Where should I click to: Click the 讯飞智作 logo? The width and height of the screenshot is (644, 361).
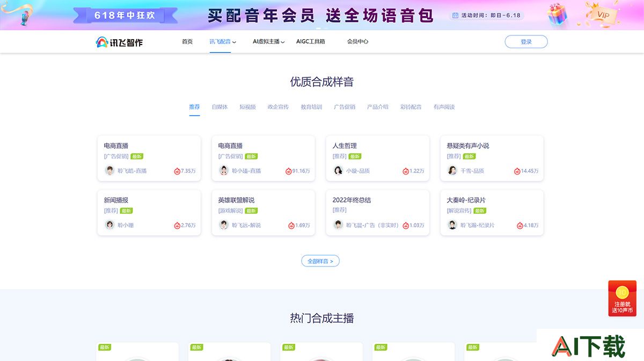119,42
